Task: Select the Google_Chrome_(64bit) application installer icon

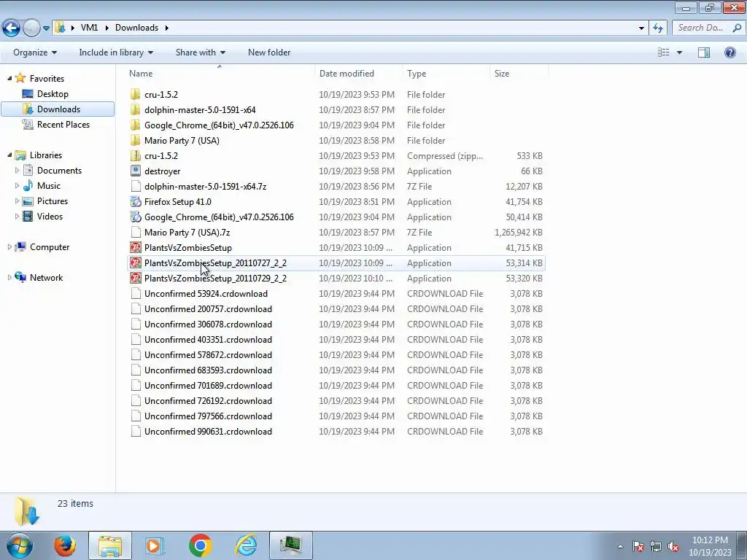Action: [136, 217]
